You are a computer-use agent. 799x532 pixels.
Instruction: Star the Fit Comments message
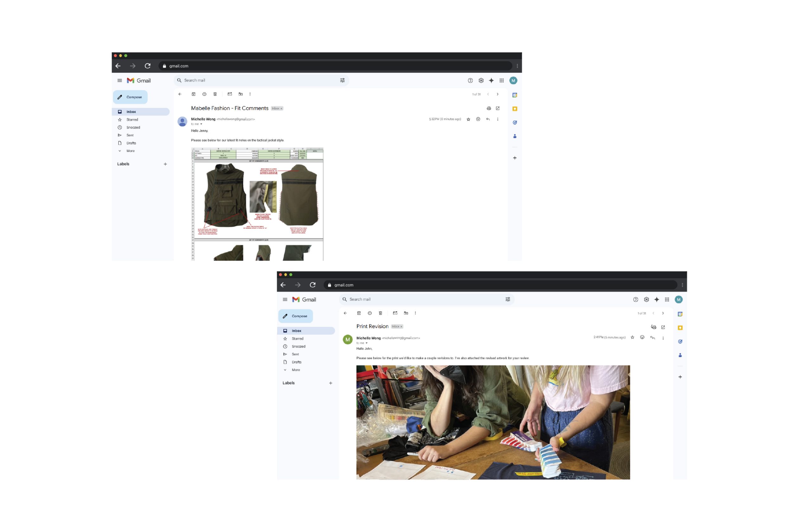[x=468, y=119]
